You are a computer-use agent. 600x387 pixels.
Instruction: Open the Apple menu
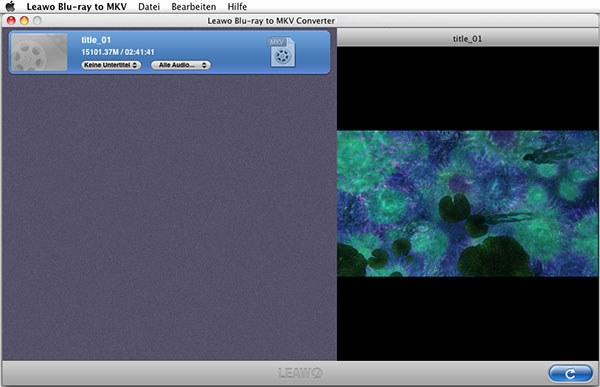(x=10, y=7)
